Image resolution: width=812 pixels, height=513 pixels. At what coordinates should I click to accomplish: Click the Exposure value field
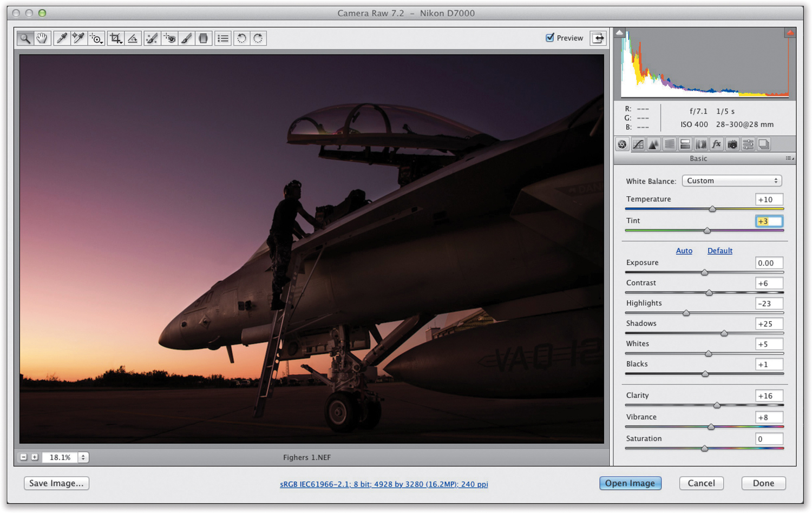coord(769,263)
